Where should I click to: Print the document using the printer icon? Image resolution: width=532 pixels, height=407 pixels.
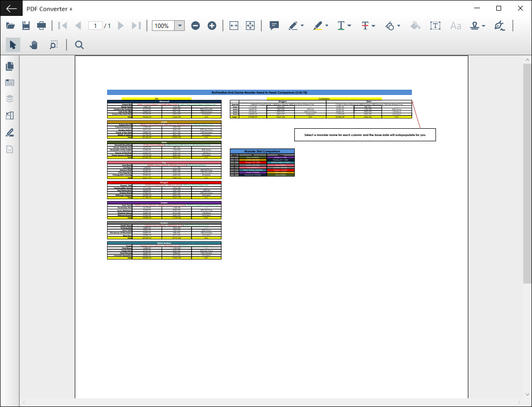(x=41, y=26)
